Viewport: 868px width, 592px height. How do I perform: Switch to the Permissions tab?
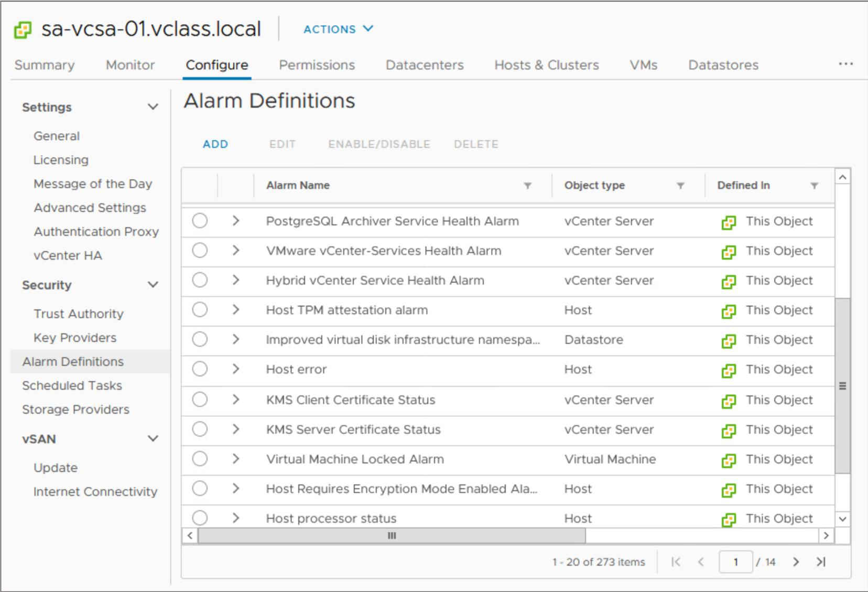pos(317,65)
